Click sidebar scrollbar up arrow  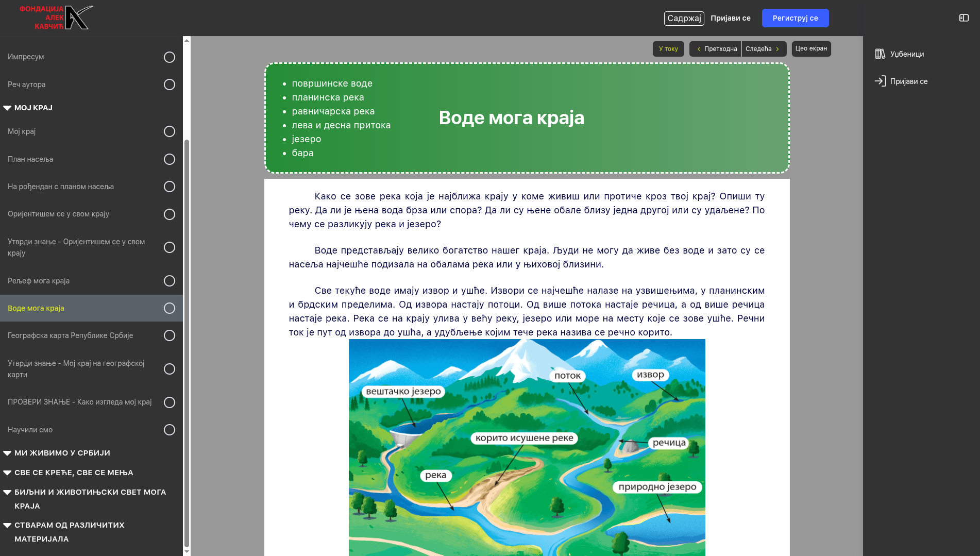tap(187, 40)
